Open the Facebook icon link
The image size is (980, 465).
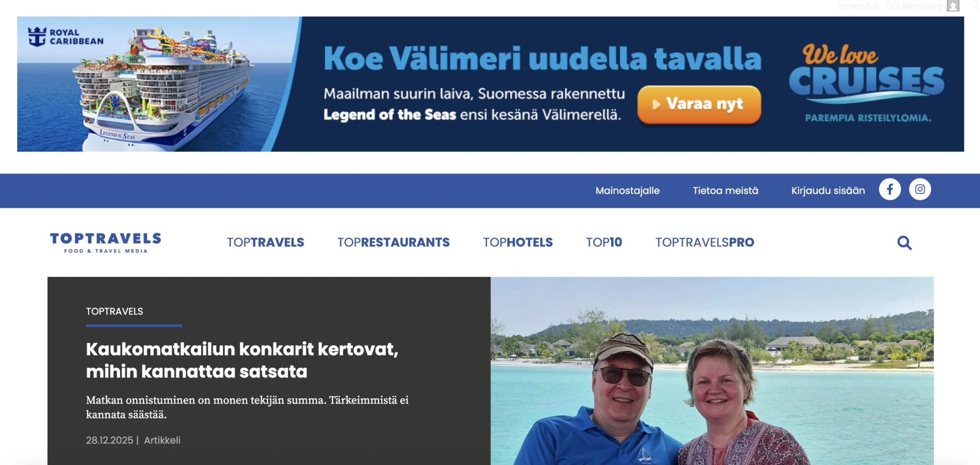[890, 190]
